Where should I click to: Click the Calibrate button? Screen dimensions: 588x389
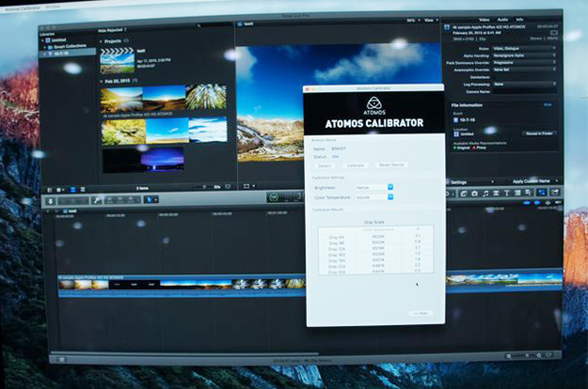click(x=355, y=165)
